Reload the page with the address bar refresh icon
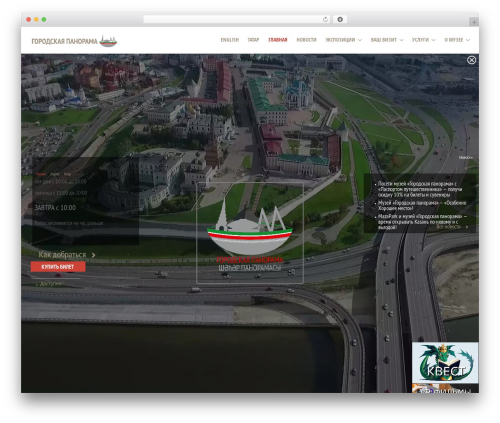 [325, 19]
